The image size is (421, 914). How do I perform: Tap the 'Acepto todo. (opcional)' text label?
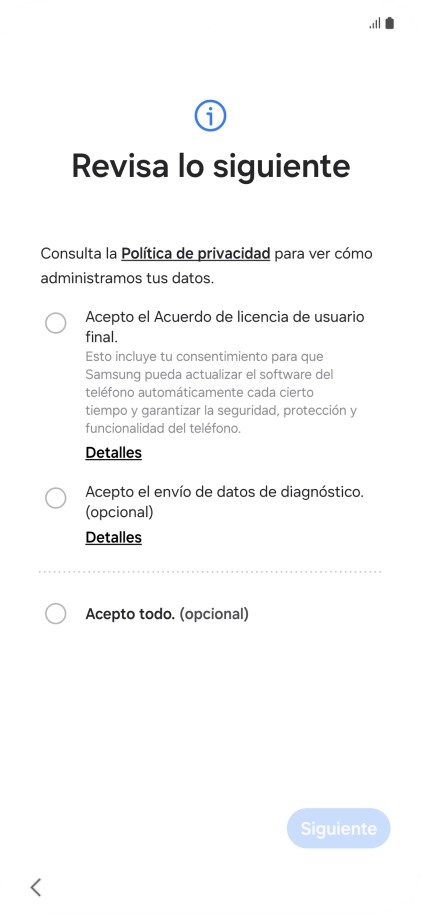point(167,614)
